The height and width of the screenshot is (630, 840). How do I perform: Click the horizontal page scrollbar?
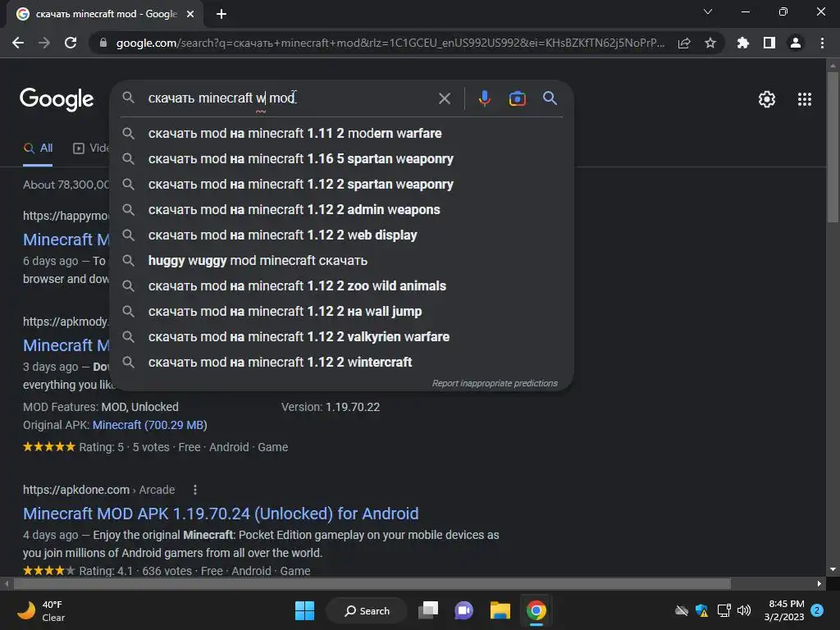coord(372,583)
